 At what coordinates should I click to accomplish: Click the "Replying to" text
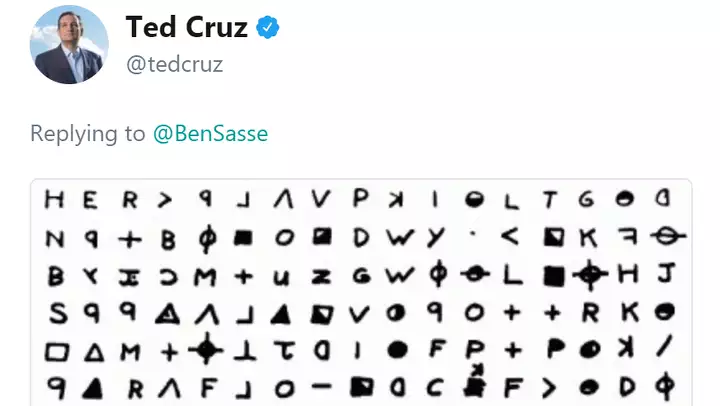[88, 133]
